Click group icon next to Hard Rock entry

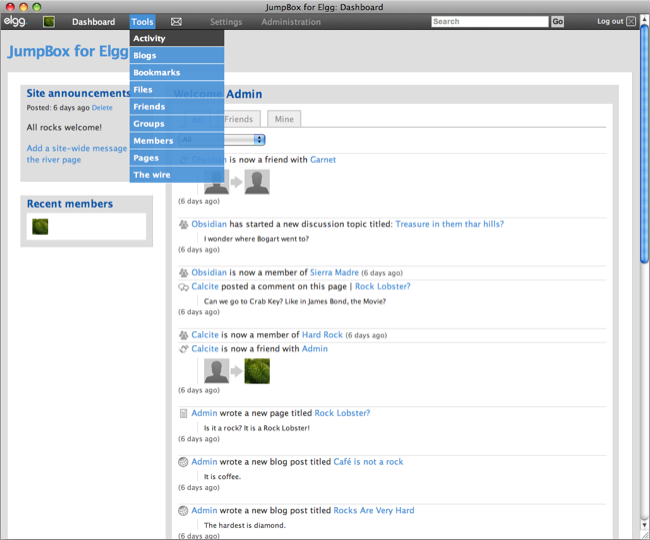coord(183,335)
